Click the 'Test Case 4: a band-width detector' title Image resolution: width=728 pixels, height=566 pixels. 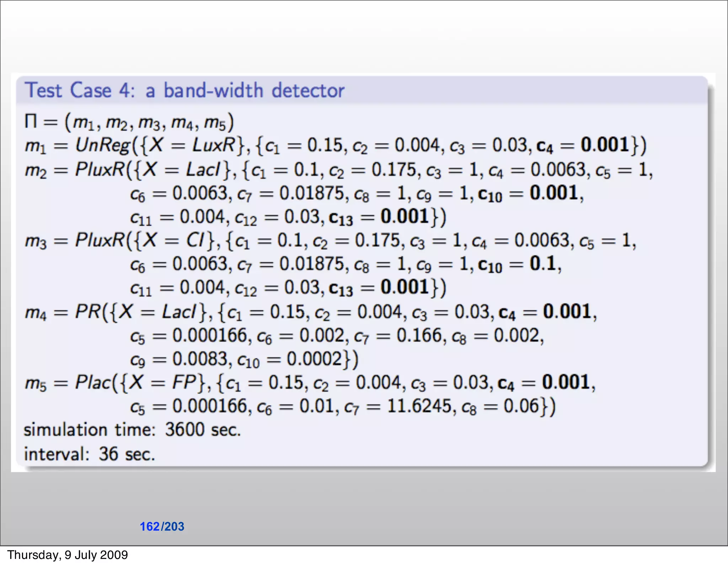point(184,90)
